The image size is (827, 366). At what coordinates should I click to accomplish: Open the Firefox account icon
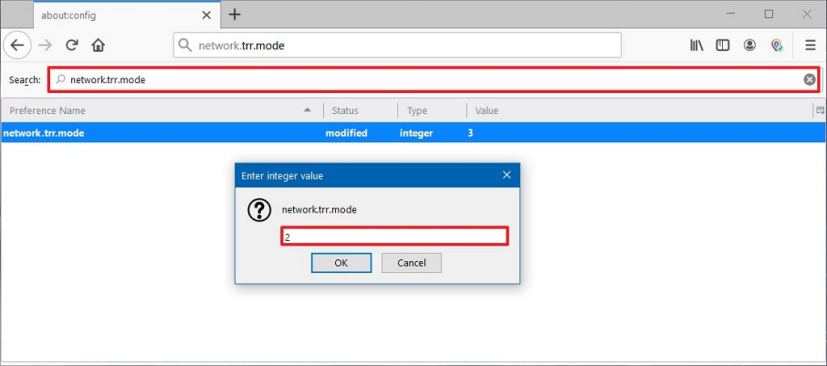749,45
